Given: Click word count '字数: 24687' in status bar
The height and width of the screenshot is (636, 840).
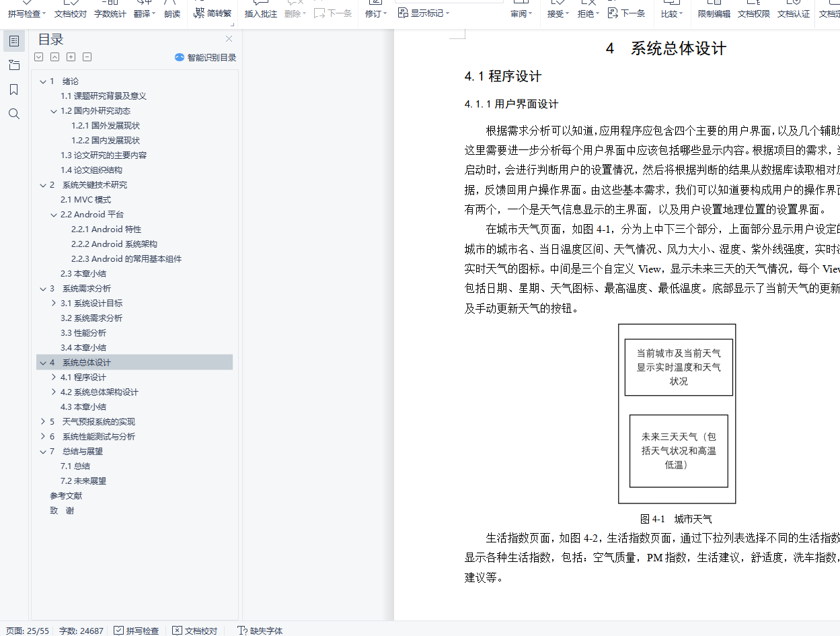Looking at the screenshot, I should 81,631.
